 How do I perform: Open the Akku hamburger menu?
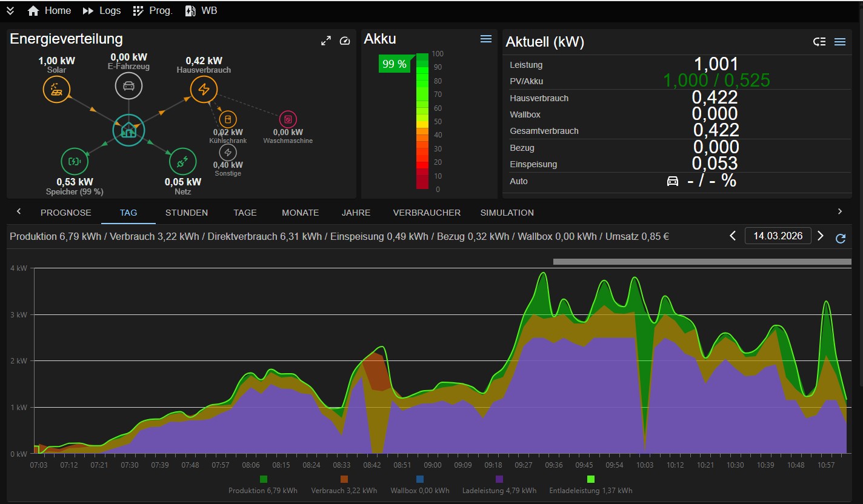tap(485, 38)
